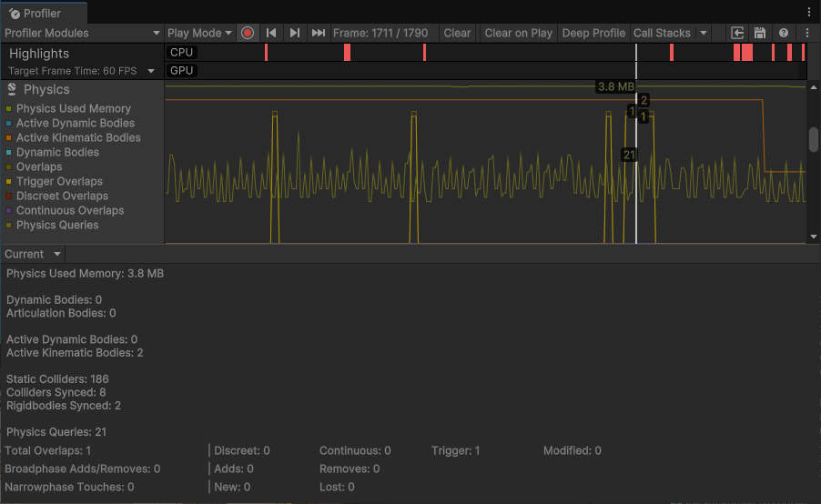Image resolution: width=821 pixels, height=504 pixels.
Task: Expand the Current details view dropdown
Action: (x=33, y=254)
